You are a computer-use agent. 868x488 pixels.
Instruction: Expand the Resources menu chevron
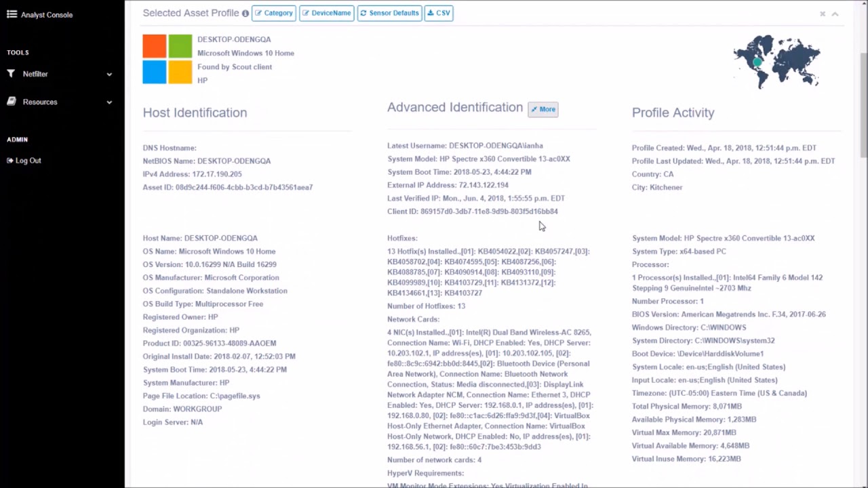(x=109, y=102)
